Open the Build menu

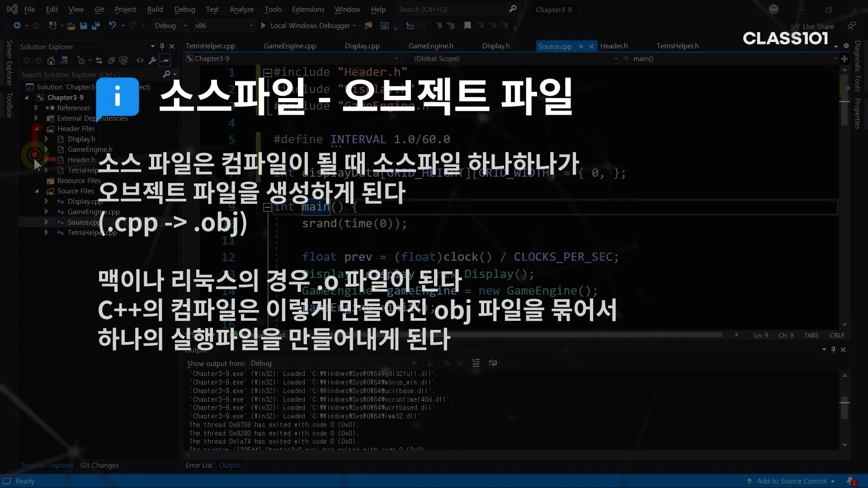coord(155,9)
